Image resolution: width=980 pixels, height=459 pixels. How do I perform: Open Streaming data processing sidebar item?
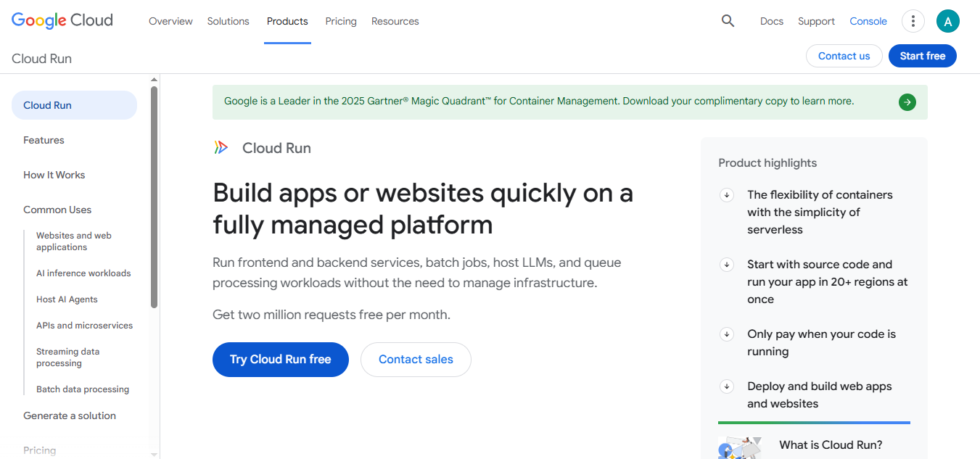(x=68, y=357)
